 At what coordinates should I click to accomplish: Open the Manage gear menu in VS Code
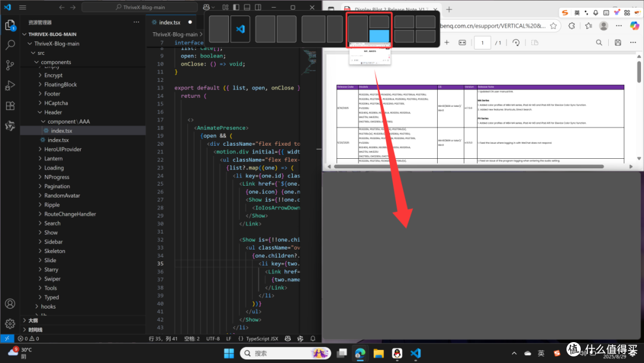click(x=10, y=324)
